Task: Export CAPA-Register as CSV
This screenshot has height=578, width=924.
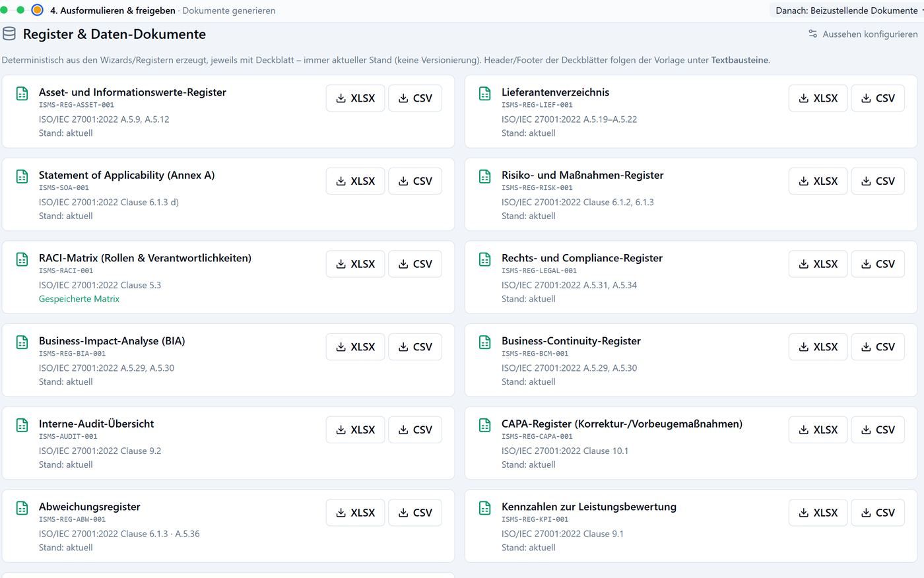Action: point(878,430)
